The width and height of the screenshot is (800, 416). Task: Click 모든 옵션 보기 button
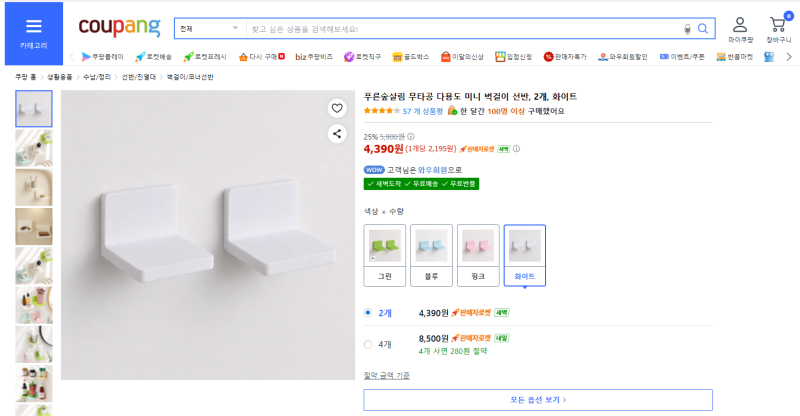[x=538, y=400]
